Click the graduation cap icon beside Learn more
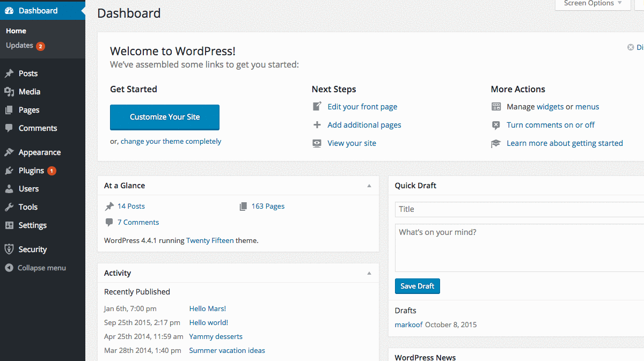Viewport: 644px width, 361px height. click(496, 143)
